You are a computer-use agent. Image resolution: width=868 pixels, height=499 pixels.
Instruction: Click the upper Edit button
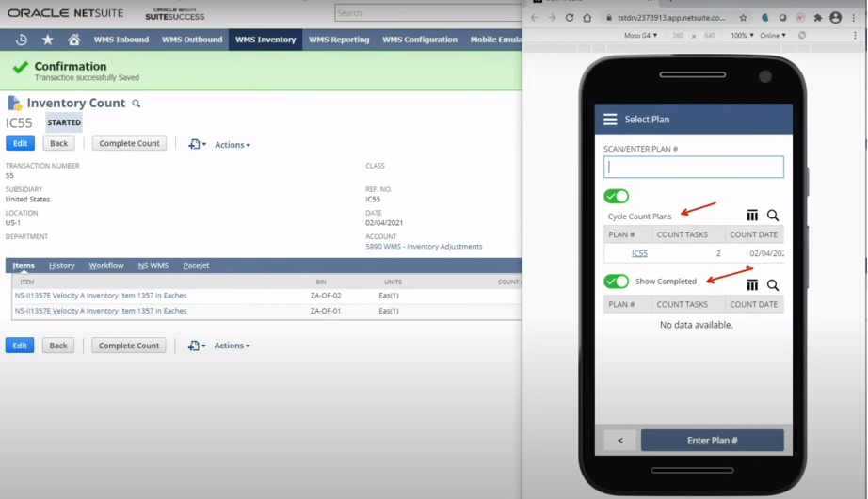tap(20, 143)
